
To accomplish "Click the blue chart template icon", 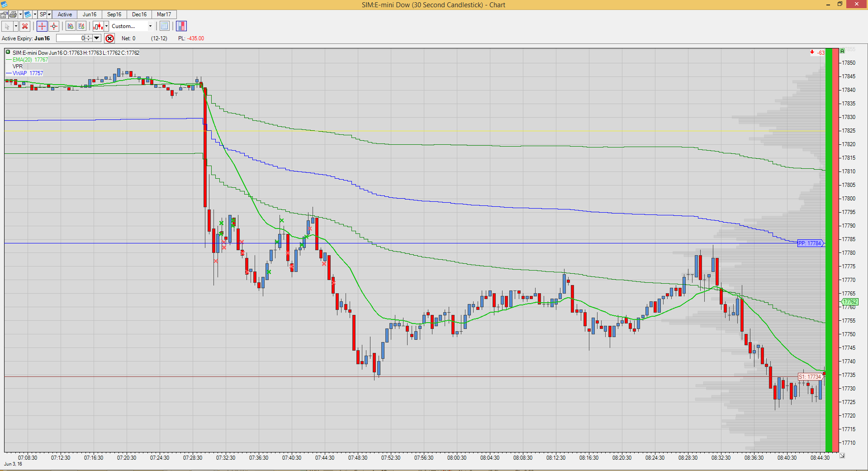I will click(x=28, y=14).
